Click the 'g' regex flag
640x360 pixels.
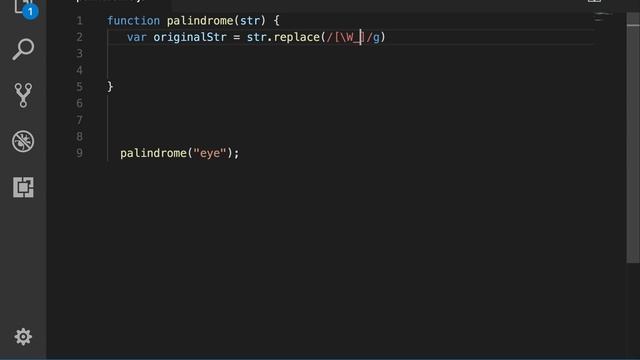pos(376,38)
